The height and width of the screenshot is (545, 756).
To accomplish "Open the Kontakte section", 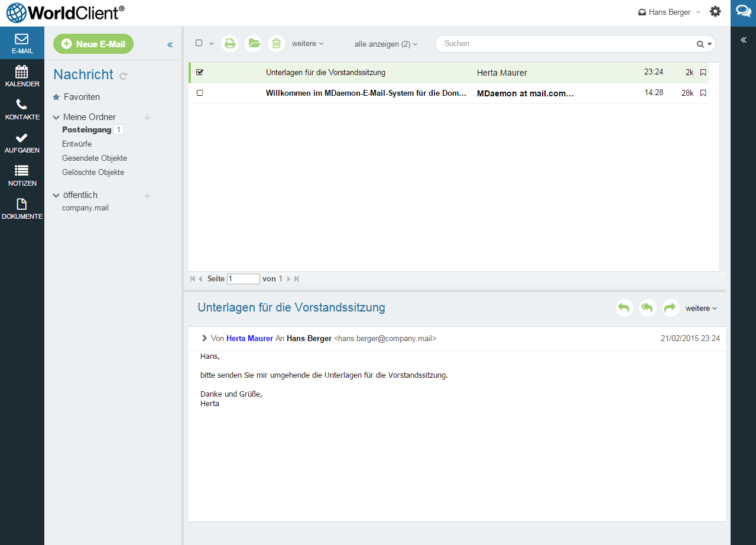I will click(22, 109).
